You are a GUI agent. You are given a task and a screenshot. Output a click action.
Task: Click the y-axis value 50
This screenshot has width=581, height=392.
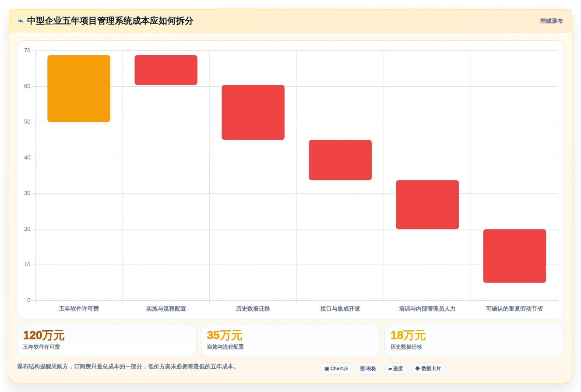[x=27, y=122]
